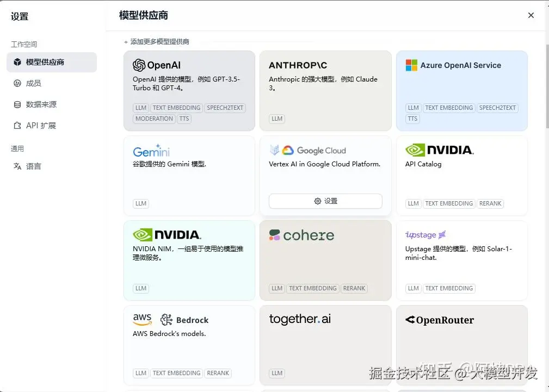Click 'AWS Bedrock's models.' description
549x392 pixels.
coord(169,333)
